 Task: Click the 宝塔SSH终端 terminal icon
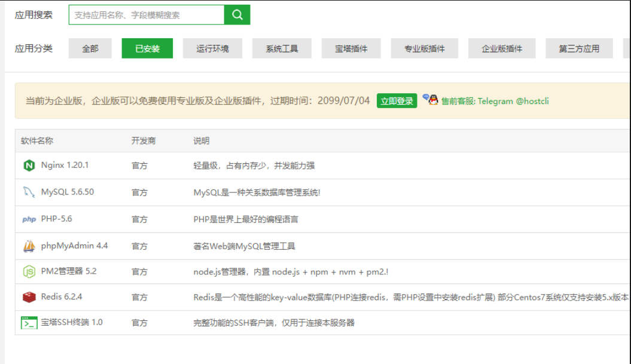tap(29, 323)
